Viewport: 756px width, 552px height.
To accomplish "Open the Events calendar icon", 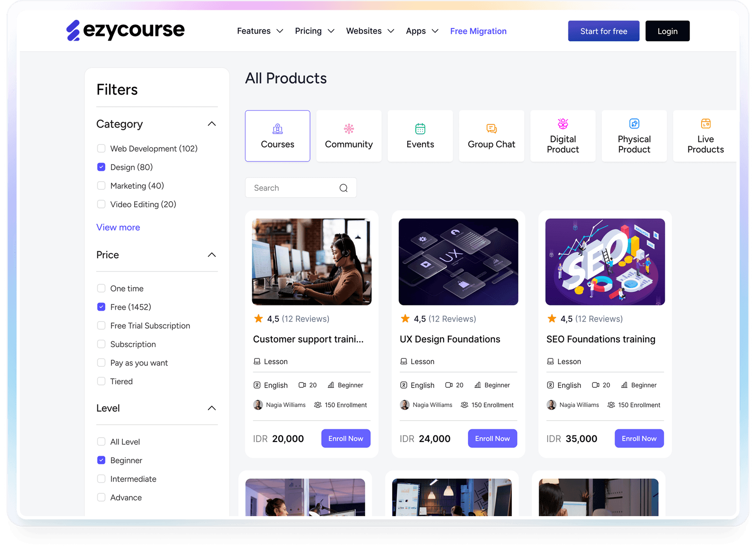I will (420, 128).
